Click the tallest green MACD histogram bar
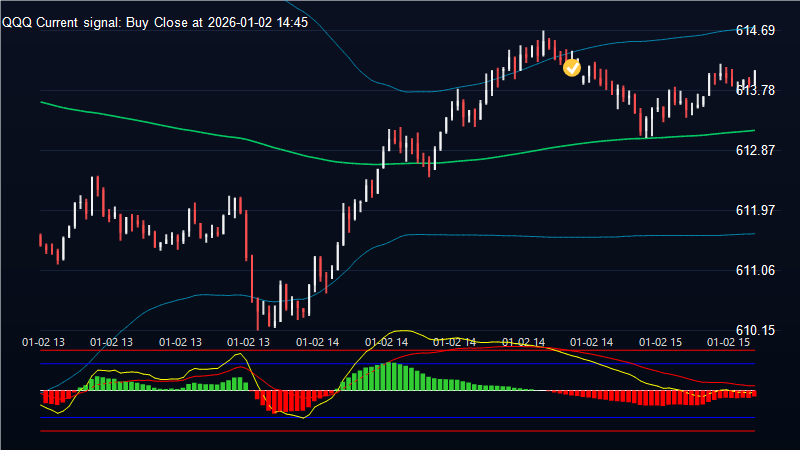This screenshot has width=800, height=450. coord(392,376)
